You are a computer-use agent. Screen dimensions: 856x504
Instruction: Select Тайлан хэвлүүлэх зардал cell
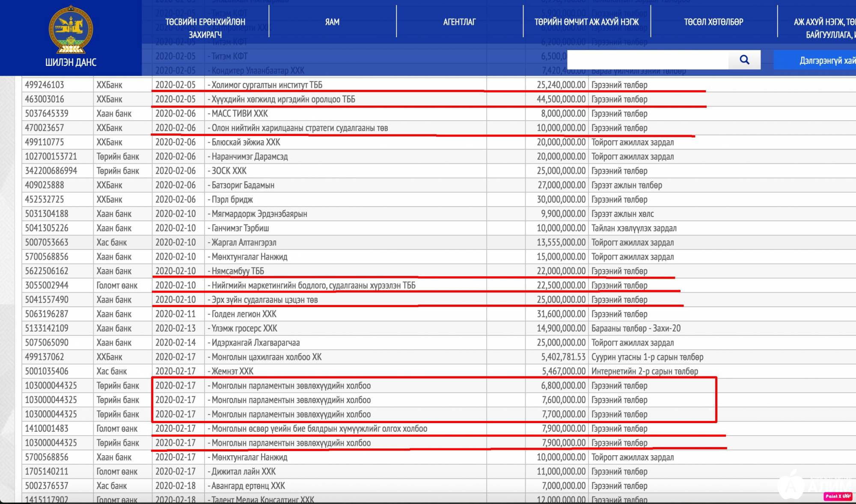click(634, 228)
